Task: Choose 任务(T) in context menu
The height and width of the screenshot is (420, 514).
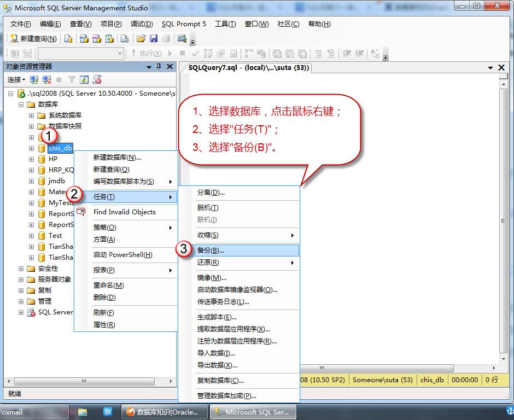Action: [126, 197]
